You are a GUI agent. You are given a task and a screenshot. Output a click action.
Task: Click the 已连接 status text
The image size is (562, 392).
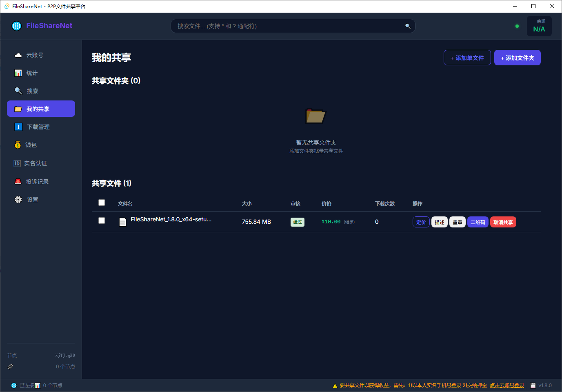point(27,385)
